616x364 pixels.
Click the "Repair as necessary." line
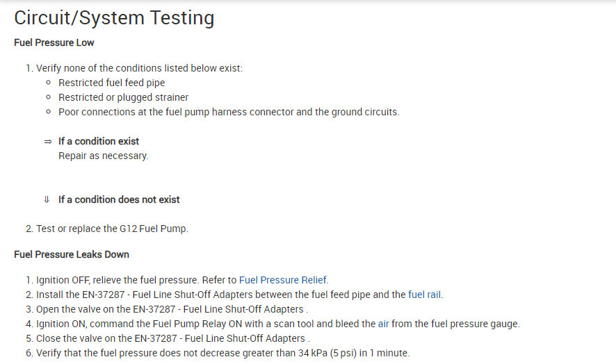pyautogui.click(x=103, y=156)
